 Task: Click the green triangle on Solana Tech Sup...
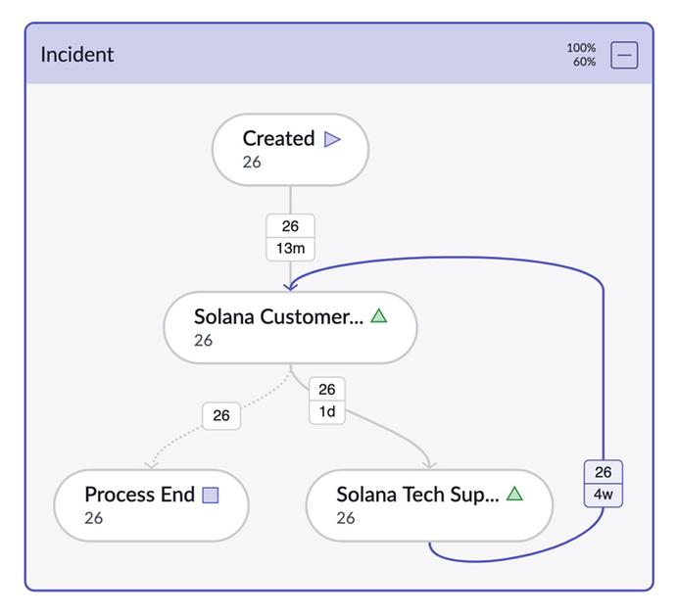[514, 494]
